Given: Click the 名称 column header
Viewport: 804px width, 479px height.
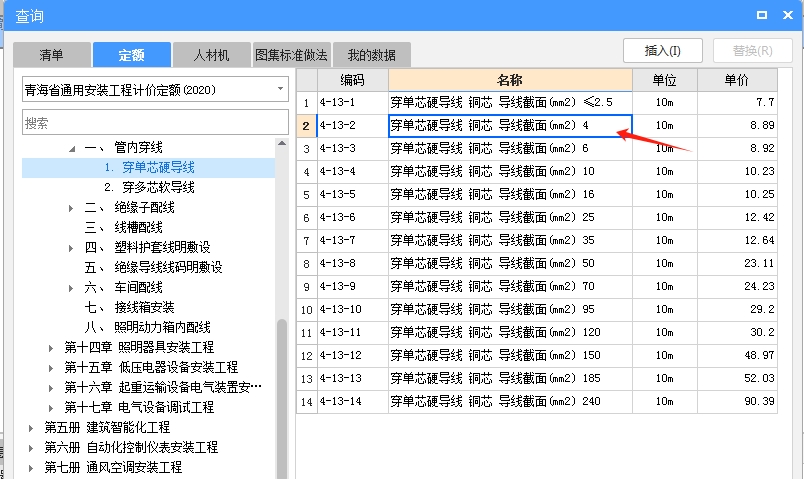Looking at the screenshot, I should [510, 80].
